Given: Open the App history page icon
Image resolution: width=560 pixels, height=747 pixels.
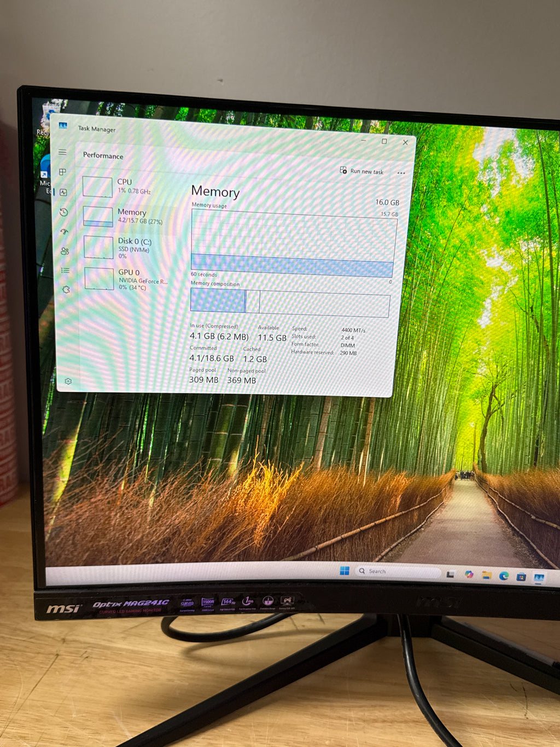Looking at the screenshot, I should tap(64, 212).
